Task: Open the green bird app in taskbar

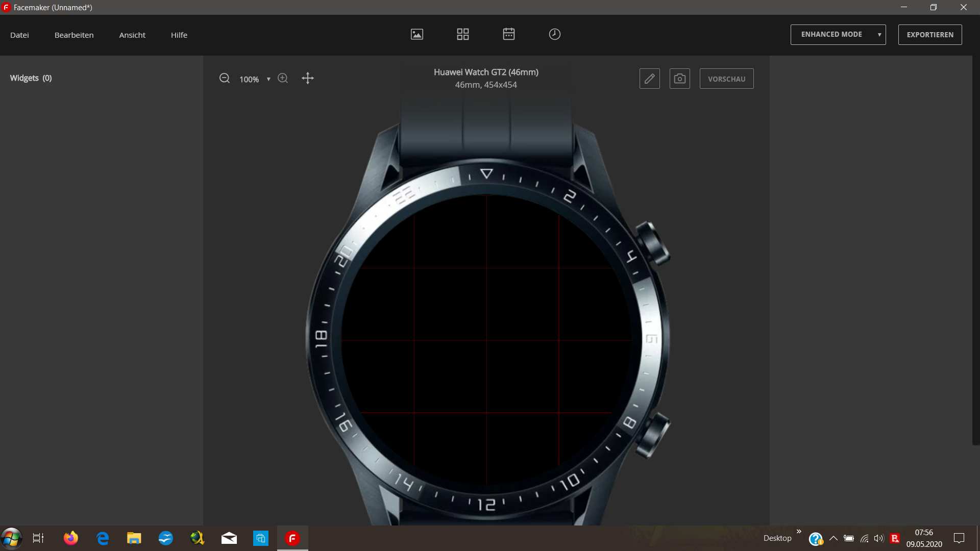Action: (198, 538)
